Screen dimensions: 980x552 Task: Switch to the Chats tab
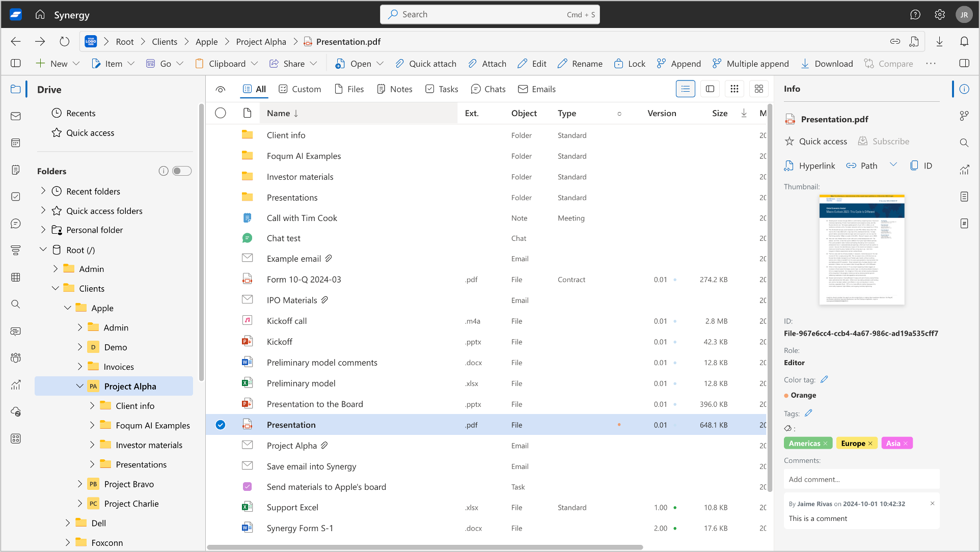point(488,89)
